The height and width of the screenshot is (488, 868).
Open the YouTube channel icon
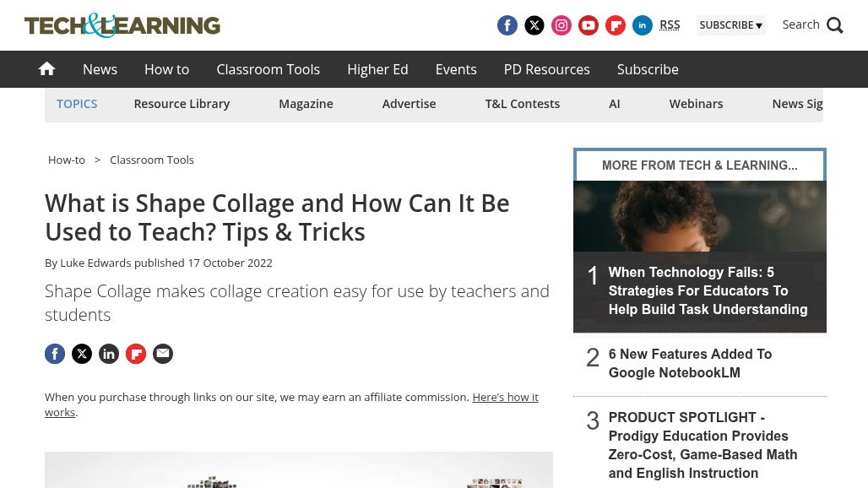click(589, 25)
